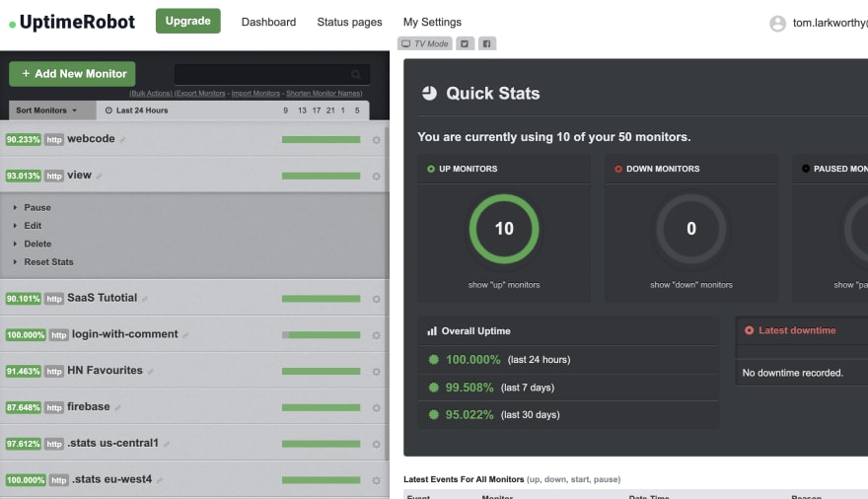Click the Latest downtime red icon

pos(749,330)
